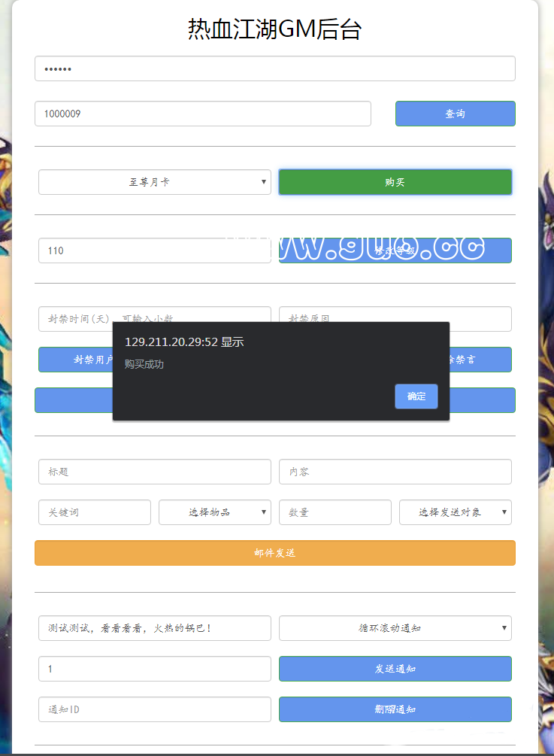
Task: Click the password field at top
Action: coord(274,68)
